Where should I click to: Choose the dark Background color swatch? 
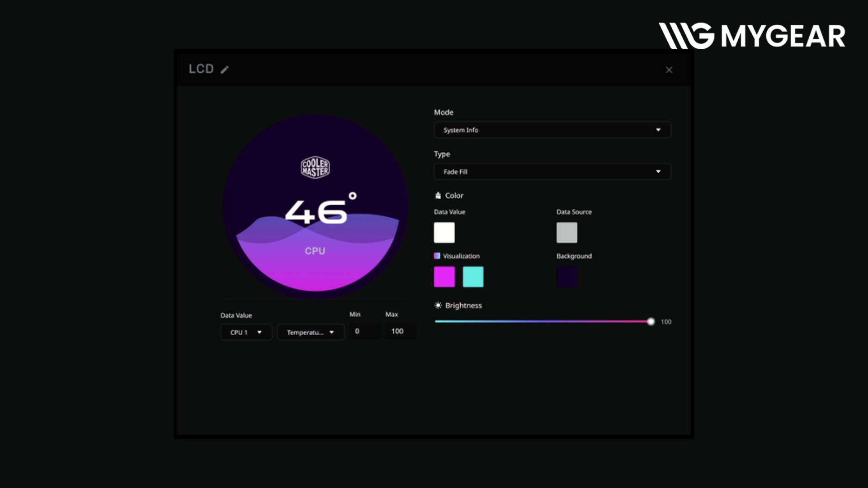point(567,277)
